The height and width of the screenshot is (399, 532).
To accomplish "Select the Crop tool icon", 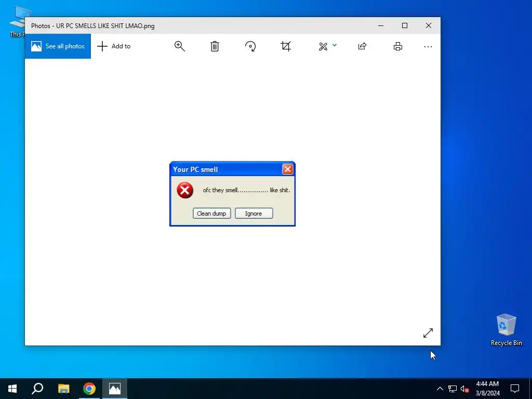I will coord(286,46).
